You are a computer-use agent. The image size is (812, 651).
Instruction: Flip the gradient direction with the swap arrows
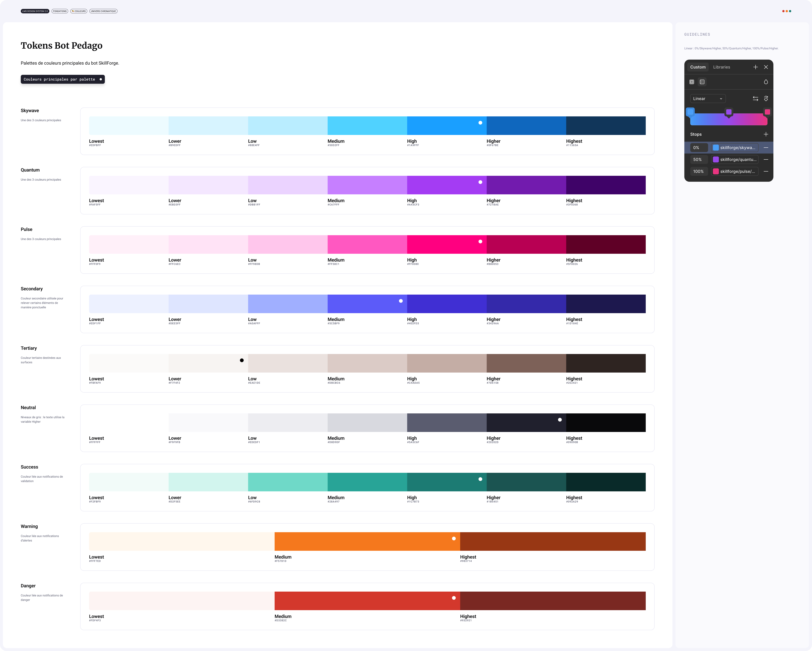(756, 99)
